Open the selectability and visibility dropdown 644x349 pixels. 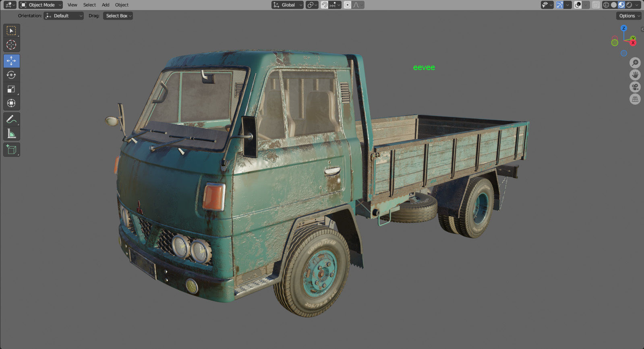tap(547, 5)
